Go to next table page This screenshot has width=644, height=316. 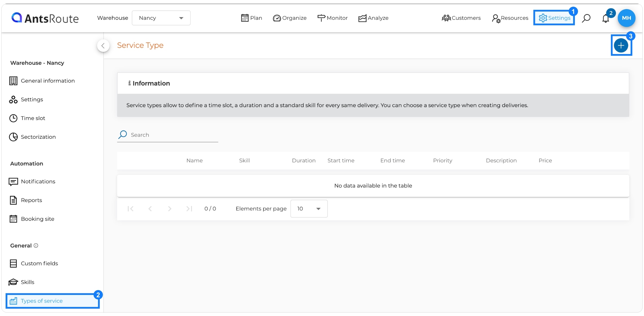pos(170,209)
